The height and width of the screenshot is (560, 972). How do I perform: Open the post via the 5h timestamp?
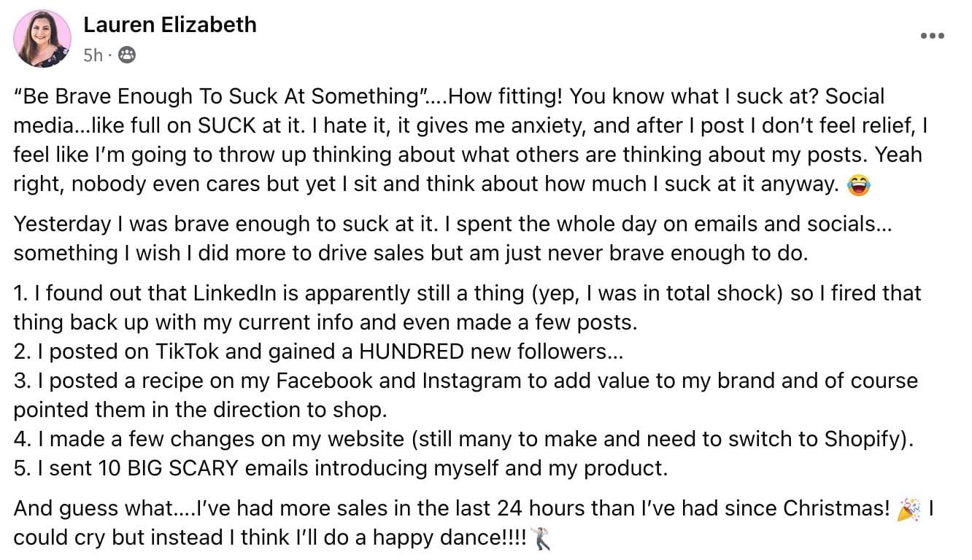93,55
